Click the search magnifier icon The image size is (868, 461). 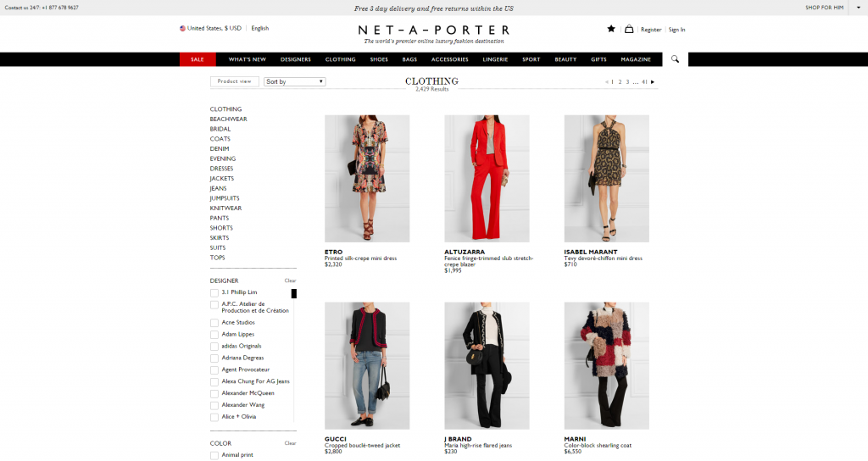(675, 59)
